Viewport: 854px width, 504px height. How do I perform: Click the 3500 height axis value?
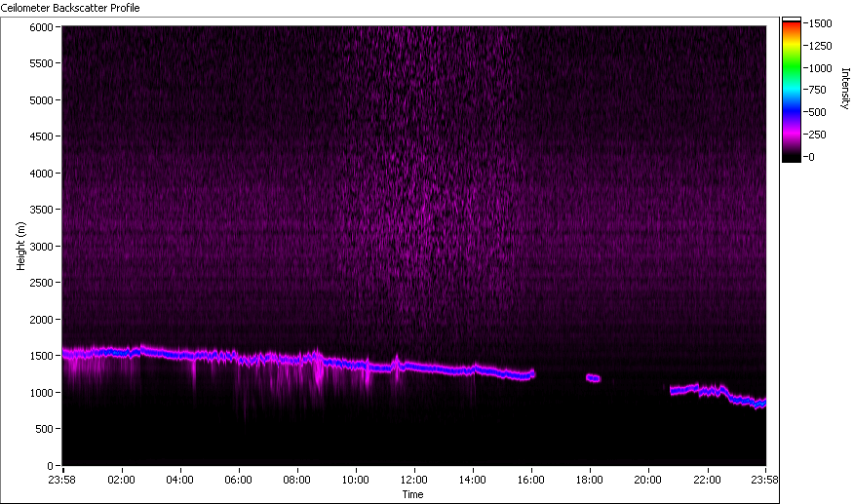41,210
